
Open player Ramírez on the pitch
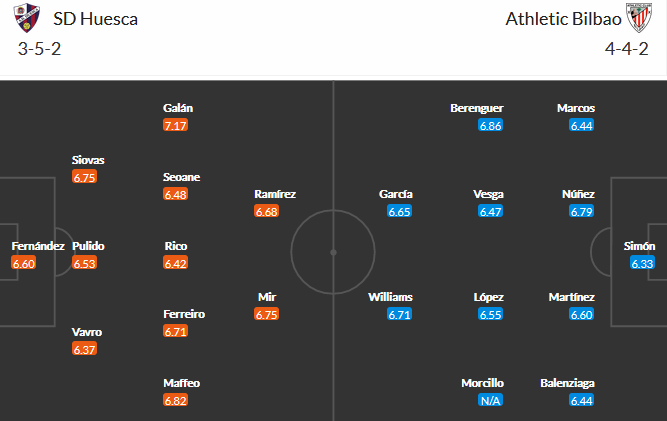[275, 194]
